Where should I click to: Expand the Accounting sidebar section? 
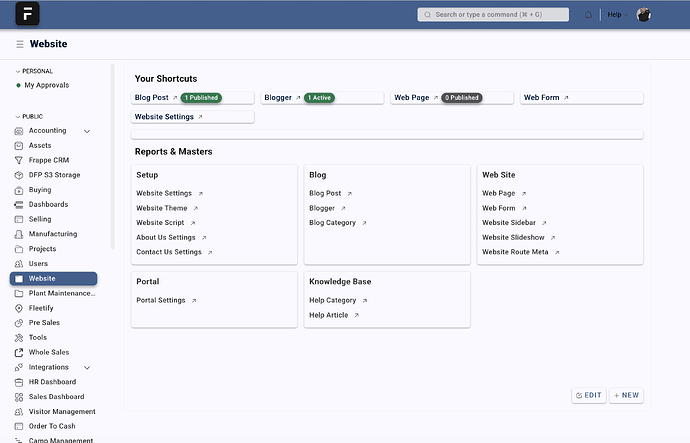[x=87, y=131]
